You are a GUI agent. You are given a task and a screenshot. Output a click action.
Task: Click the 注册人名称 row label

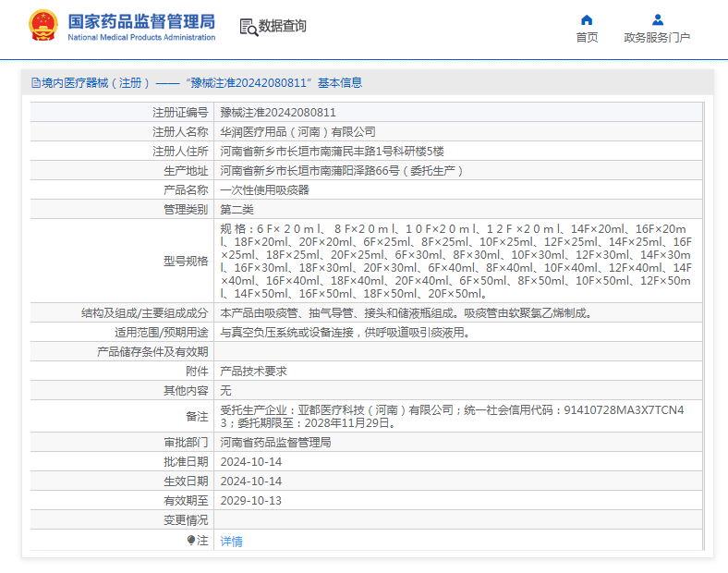(180, 132)
